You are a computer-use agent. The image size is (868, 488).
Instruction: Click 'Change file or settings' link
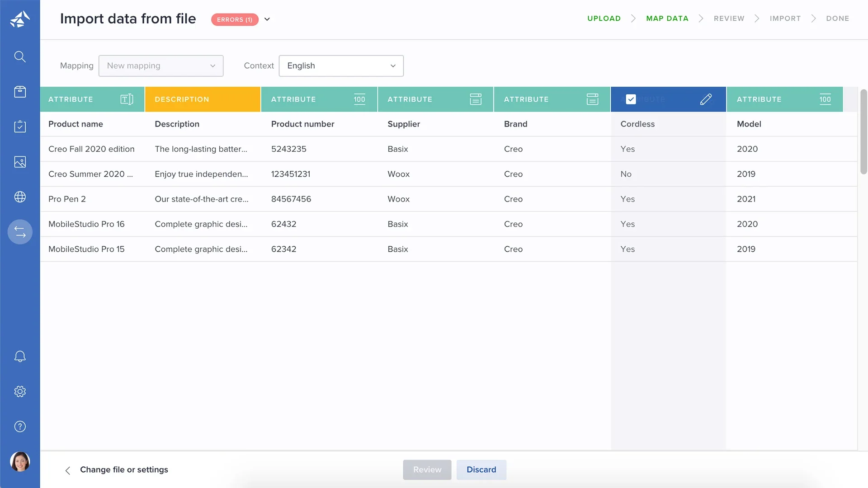pos(124,469)
